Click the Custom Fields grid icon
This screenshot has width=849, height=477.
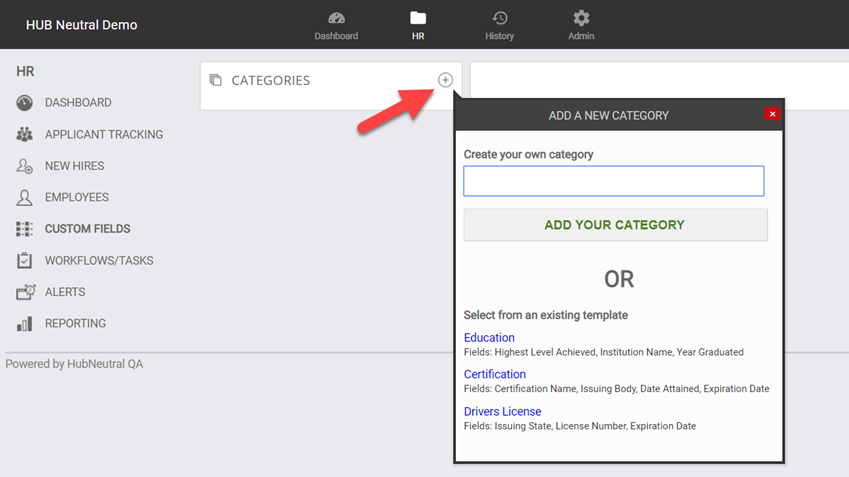point(25,229)
